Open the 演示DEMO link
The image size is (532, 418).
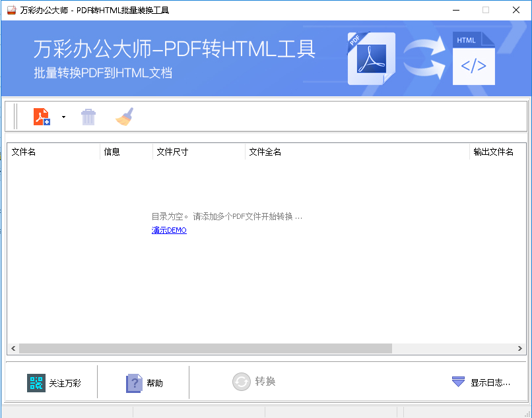(169, 230)
